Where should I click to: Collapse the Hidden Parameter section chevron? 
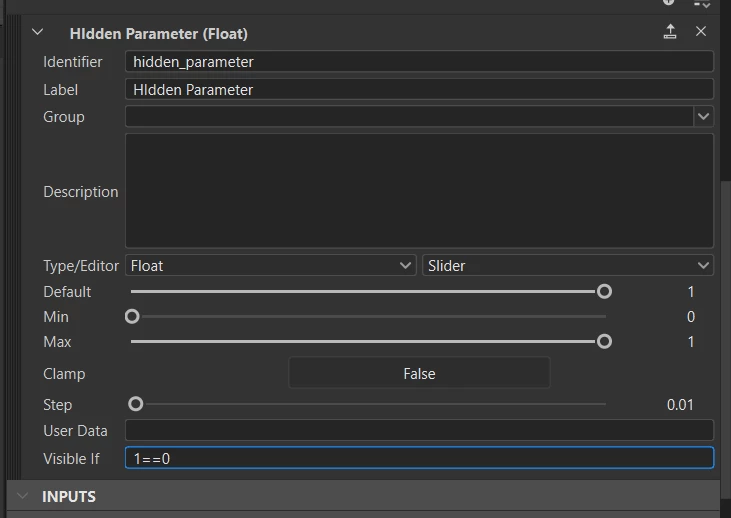[x=37, y=32]
